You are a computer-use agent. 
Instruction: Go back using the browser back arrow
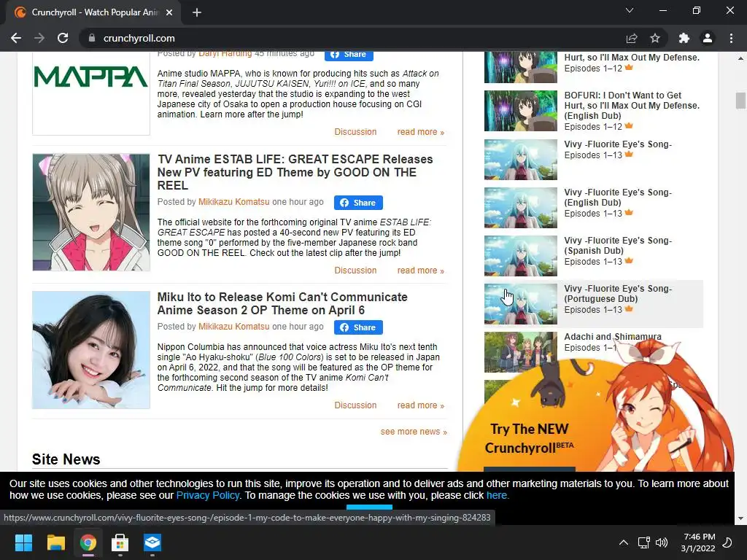[x=16, y=38]
